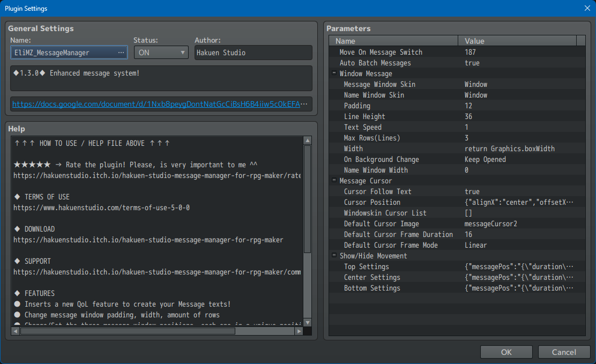Click the Author field Hakuen Studio
This screenshot has width=596, height=364.
click(x=253, y=53)
